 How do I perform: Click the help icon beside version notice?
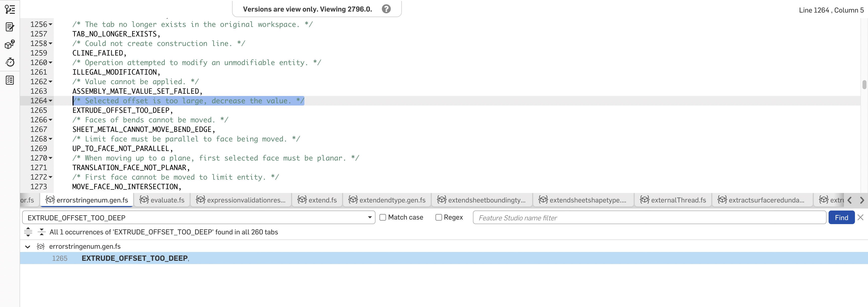(x=386, y=9)
